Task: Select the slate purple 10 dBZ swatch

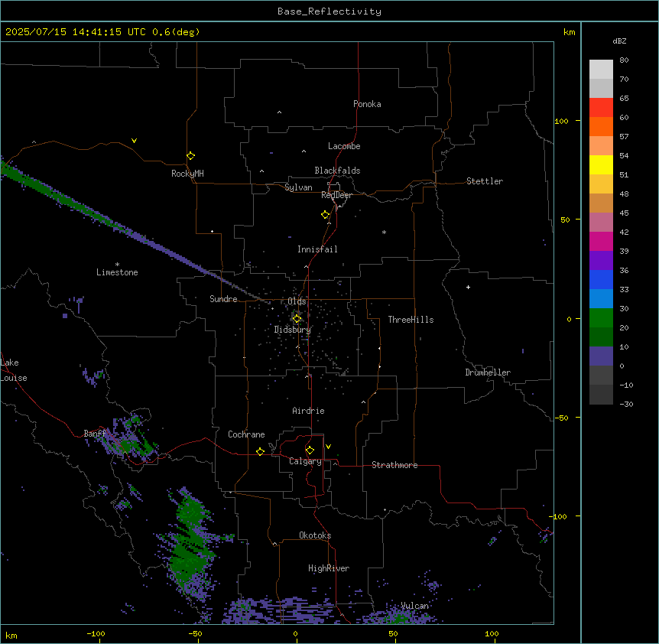Action: (601, 356)
